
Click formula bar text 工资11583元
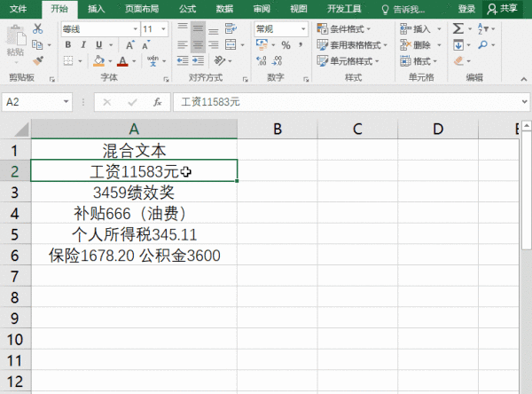(211, 102)
